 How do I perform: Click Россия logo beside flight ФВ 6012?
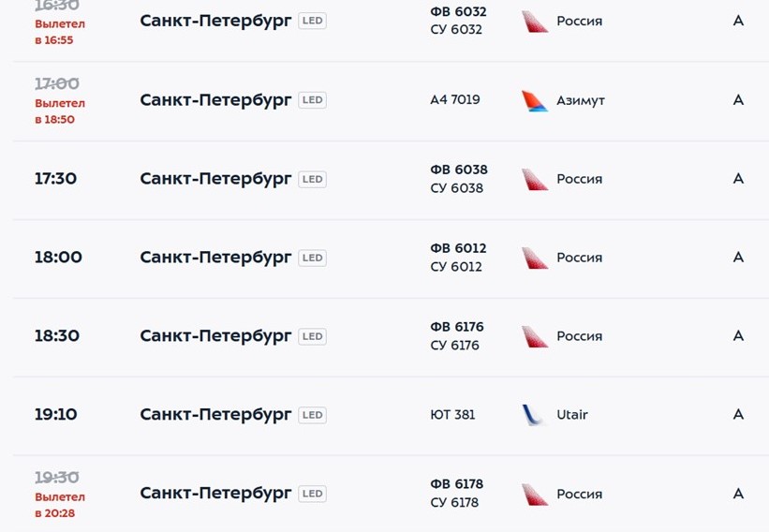coord(535,258)
